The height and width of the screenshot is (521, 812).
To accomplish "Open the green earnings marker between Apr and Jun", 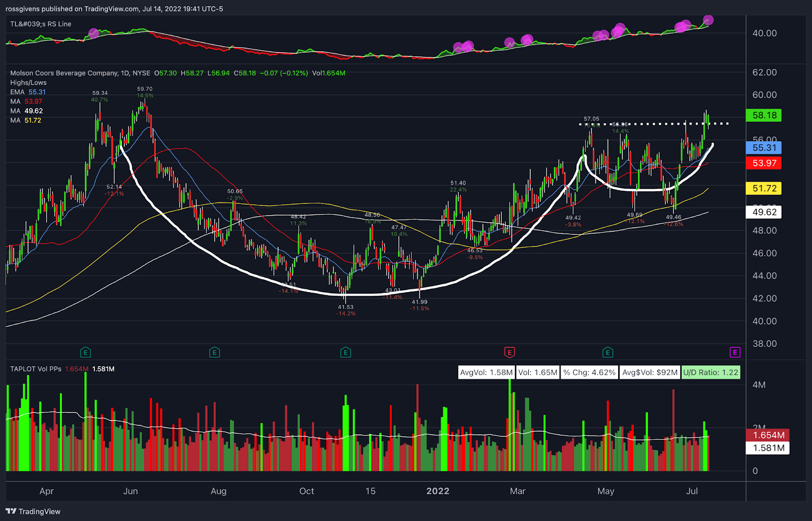I will click(85, 352).
